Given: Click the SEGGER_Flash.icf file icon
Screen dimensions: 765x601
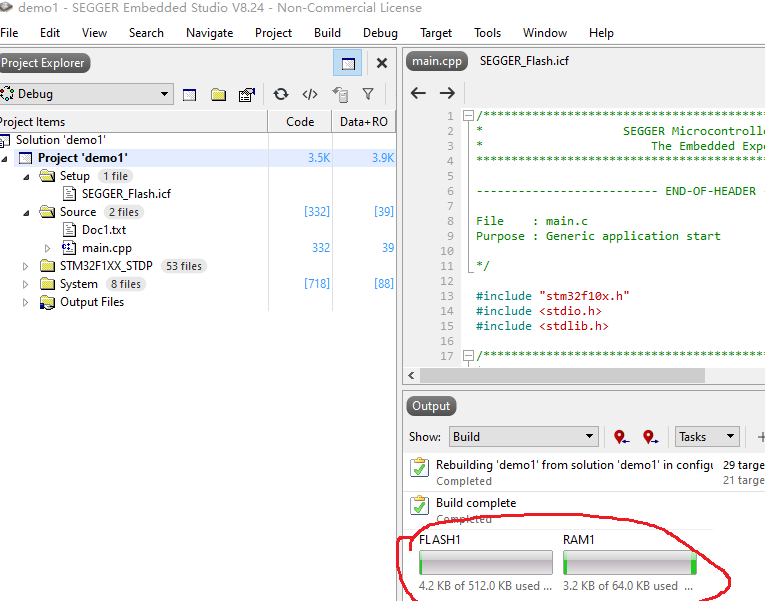Looking at the screenshot, I should pos(69,194).
